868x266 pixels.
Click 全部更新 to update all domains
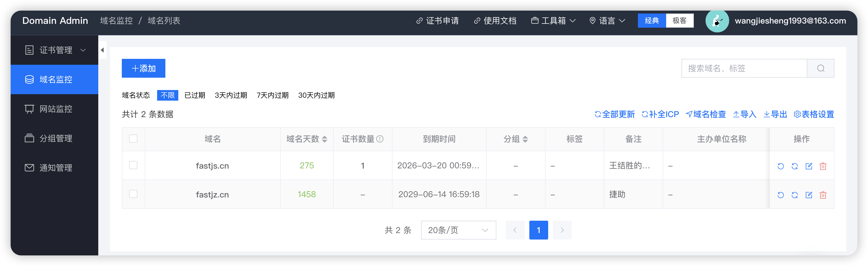(x=615, y=114)
